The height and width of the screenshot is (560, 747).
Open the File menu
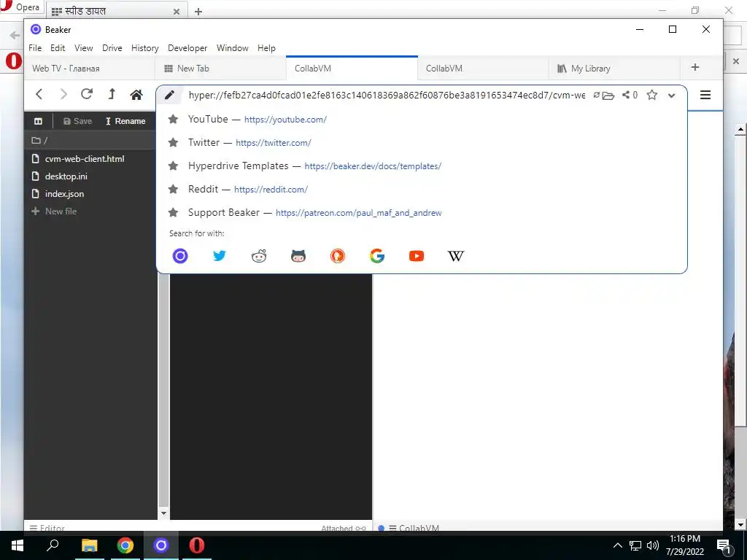click(35, 48)
